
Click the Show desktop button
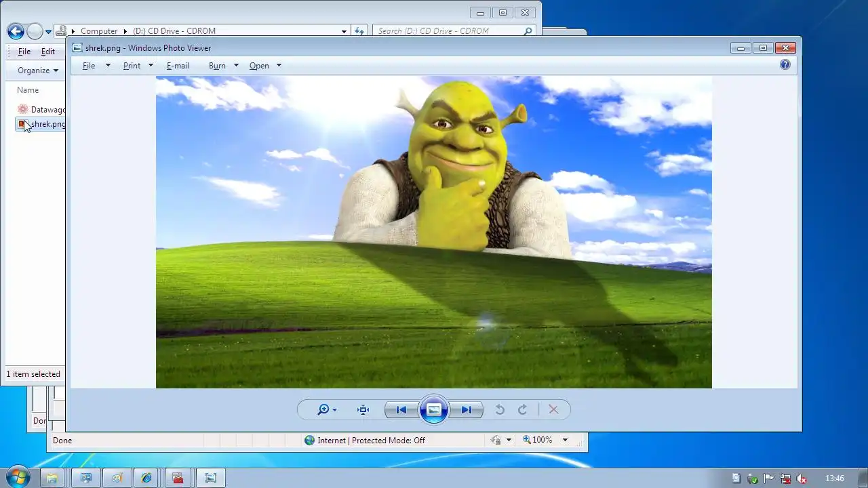tap(863, 478)
